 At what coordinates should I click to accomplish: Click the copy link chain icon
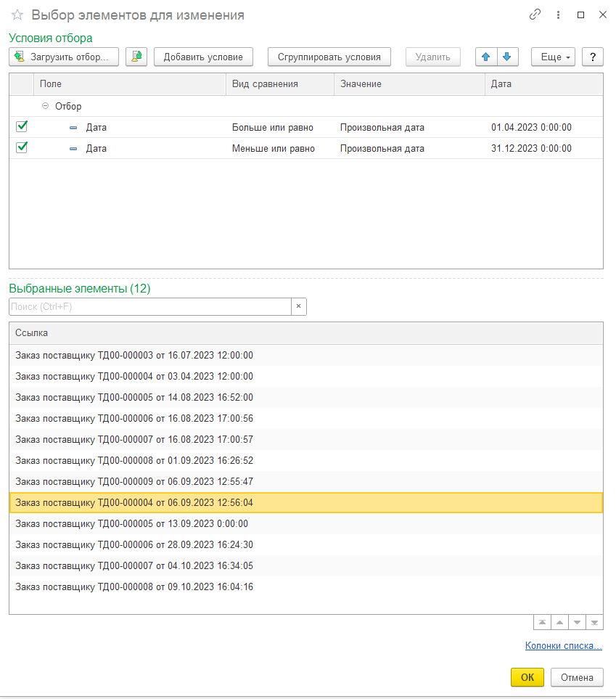tap(535, 15)
